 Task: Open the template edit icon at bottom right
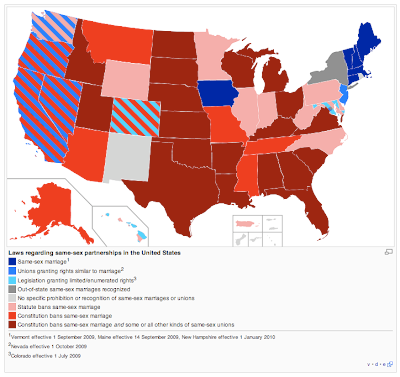click(390, 364)
